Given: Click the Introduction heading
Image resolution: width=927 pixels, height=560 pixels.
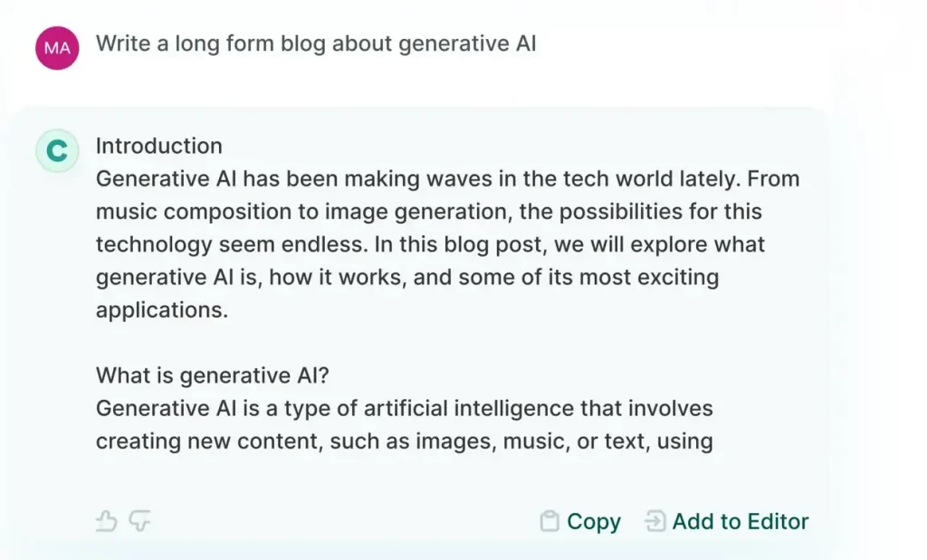Looking at the screenshot, I should [x=159, y=146].
